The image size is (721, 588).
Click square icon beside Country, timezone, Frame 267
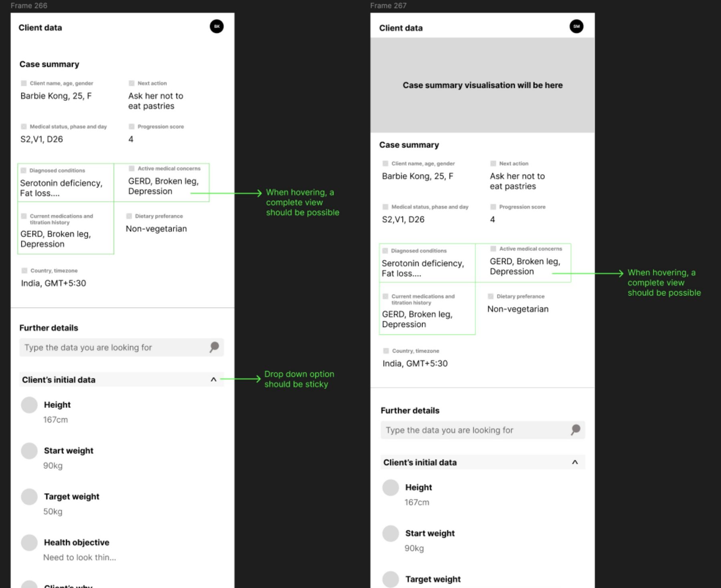[x=386, y=351]
